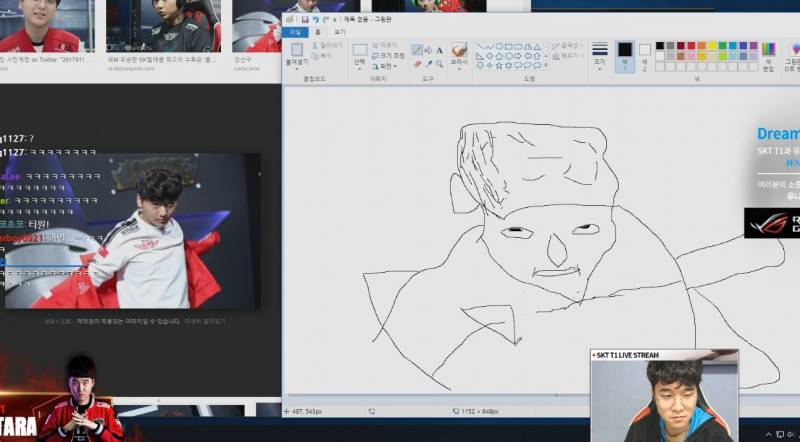Pick the brown color swatch in palette second row
This screenshot has width=800, height=442.
click(681, 56)
